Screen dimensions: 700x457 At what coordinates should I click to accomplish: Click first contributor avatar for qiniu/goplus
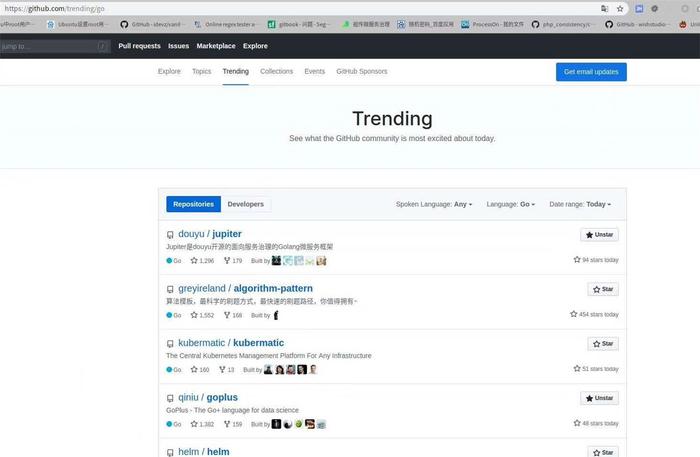(276, 424)
